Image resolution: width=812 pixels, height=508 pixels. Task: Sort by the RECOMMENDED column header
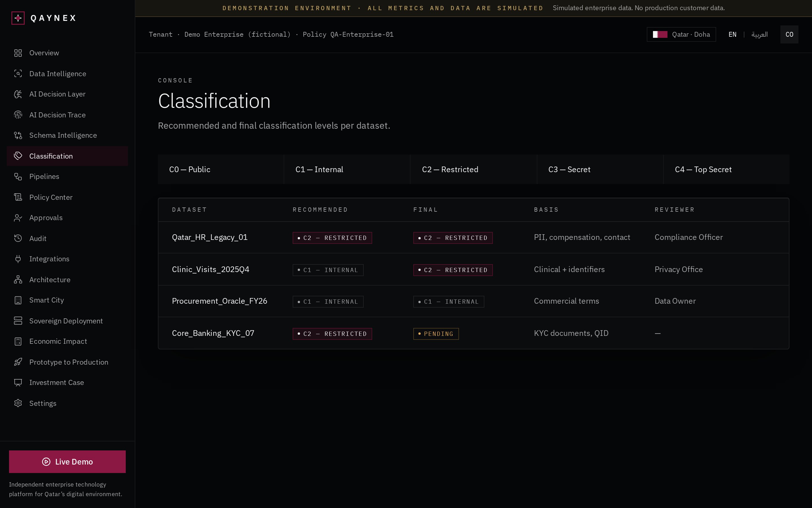tap(320, 210)
